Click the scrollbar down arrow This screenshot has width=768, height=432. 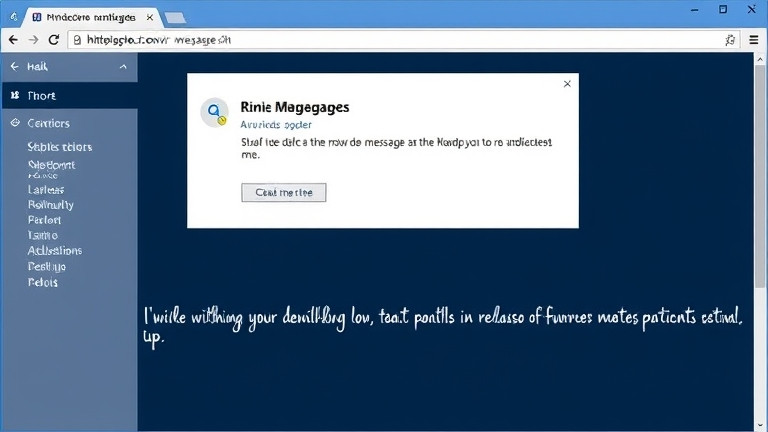(760, 426)
